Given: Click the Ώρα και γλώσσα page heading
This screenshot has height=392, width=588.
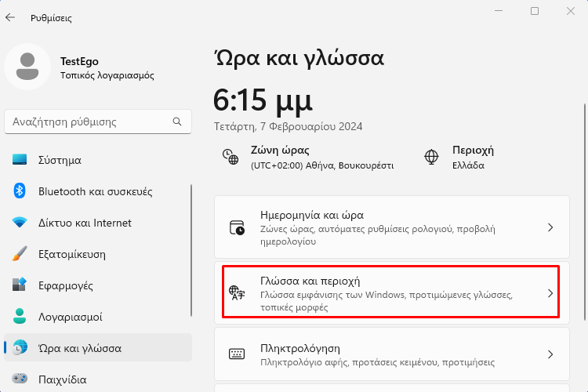Looking at the screenshot, I should (299, 58).
